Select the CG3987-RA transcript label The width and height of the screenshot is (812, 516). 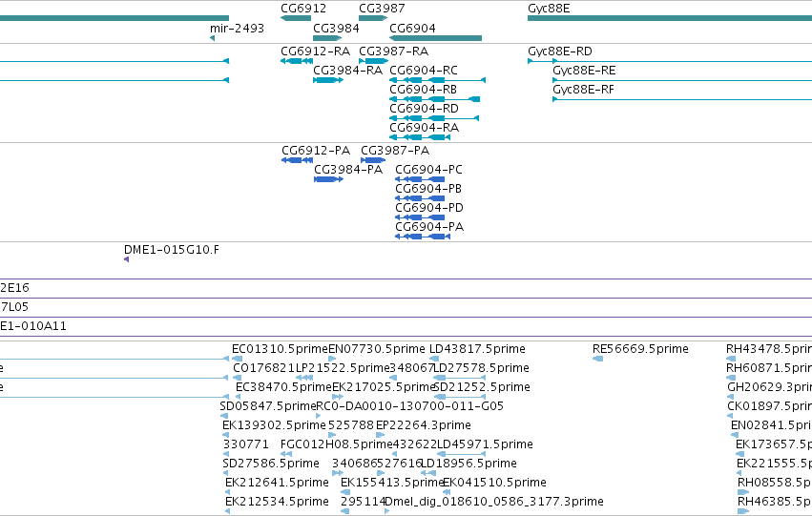point(393,52)
